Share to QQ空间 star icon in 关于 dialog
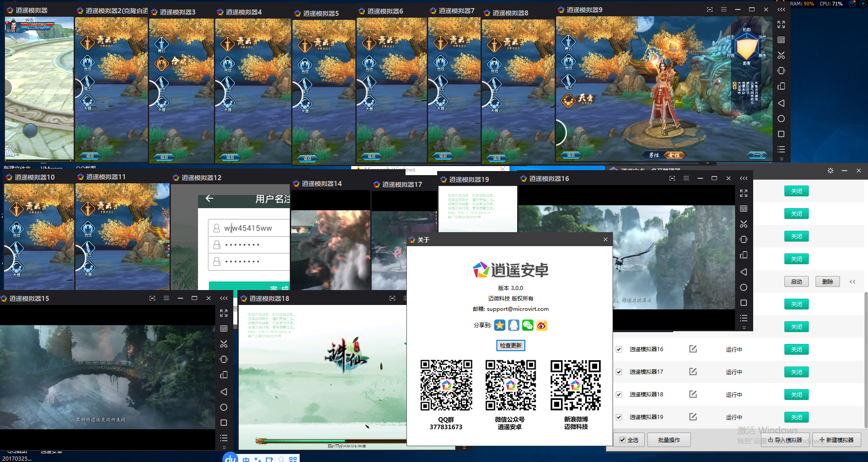 tap(500, 325)
